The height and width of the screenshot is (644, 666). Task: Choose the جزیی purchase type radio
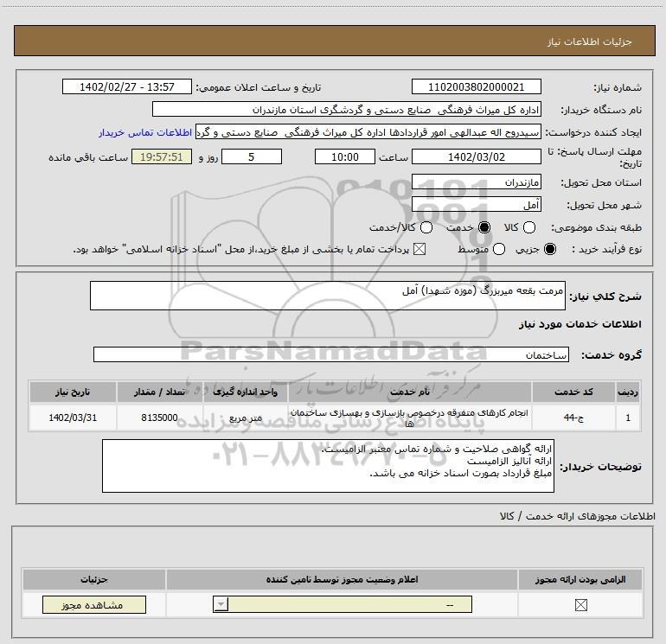549,249
